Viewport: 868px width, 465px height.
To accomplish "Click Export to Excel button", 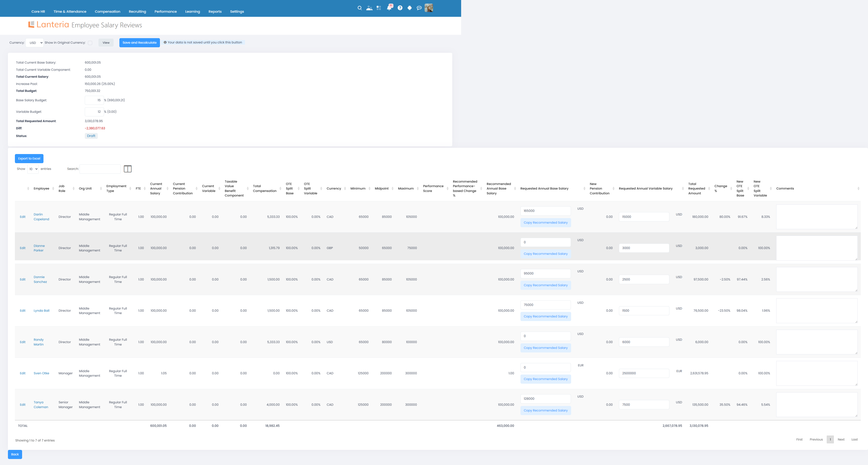I will coord(29,159).
